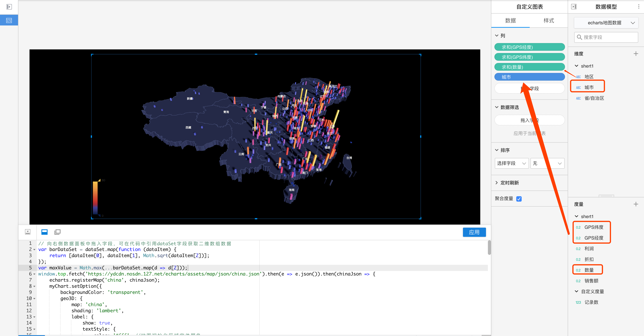Click the plus icon beside 维度

[636, 54]
